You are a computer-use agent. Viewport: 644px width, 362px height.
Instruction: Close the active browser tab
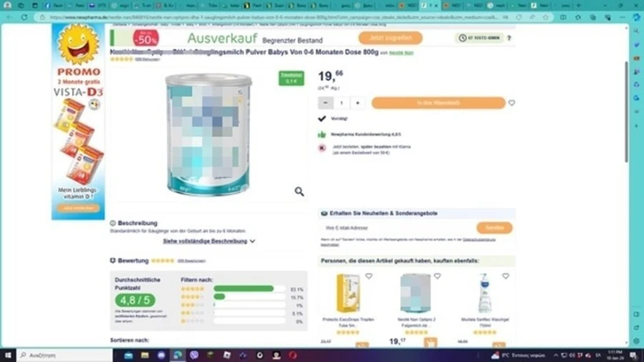436,5
